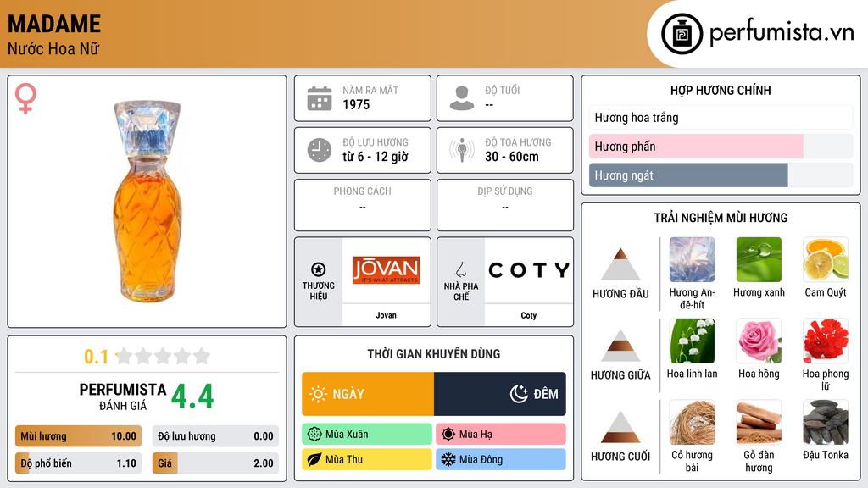
Task: Click the Hoa hồng rose note thumbnail
Action: coord(759,341)
